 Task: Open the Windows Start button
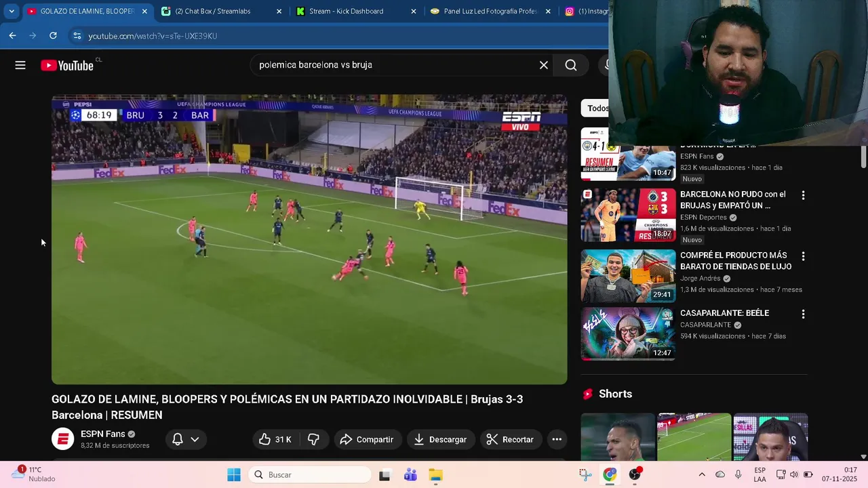[x=234, y=474]
